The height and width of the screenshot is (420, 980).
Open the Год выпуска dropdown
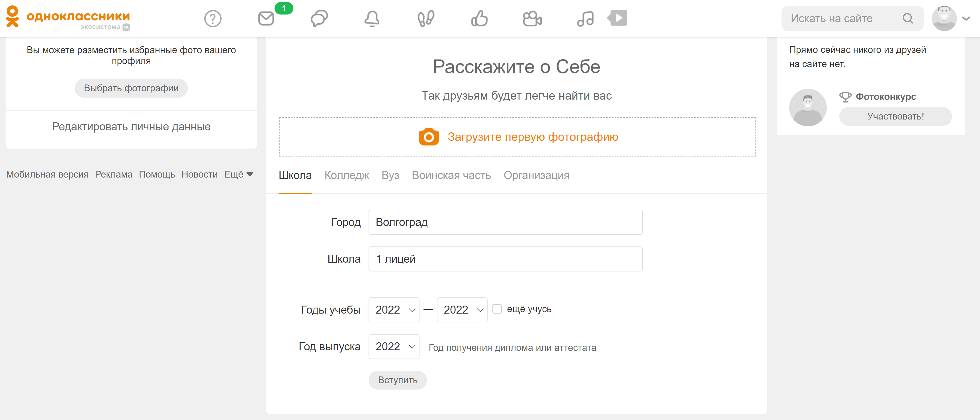click(394, 347)
